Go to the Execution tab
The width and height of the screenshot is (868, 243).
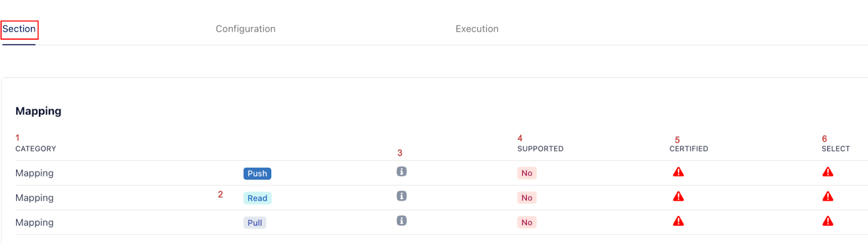coord(477,29)
